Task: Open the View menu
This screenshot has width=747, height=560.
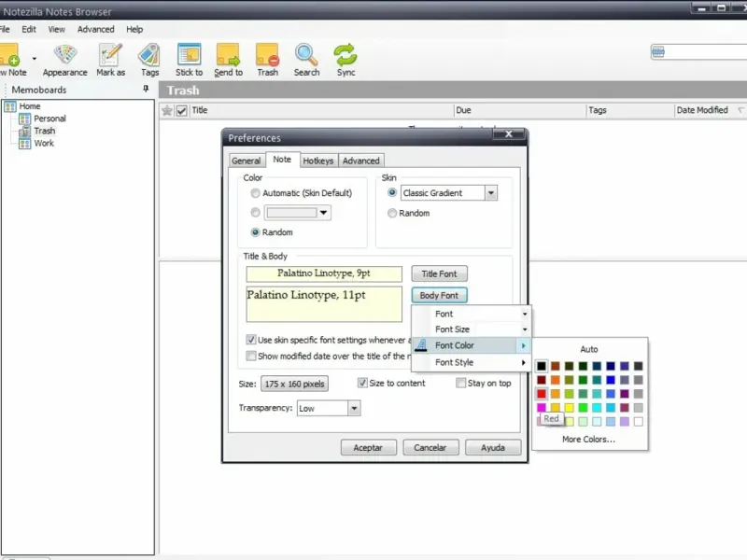Action: pos(56,30)
